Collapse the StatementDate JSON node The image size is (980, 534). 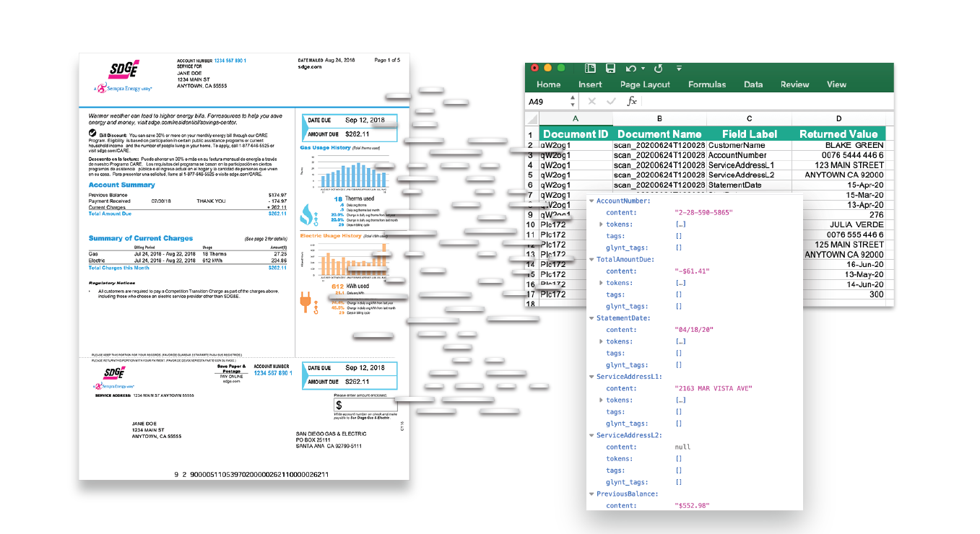(x=591, y=318)
